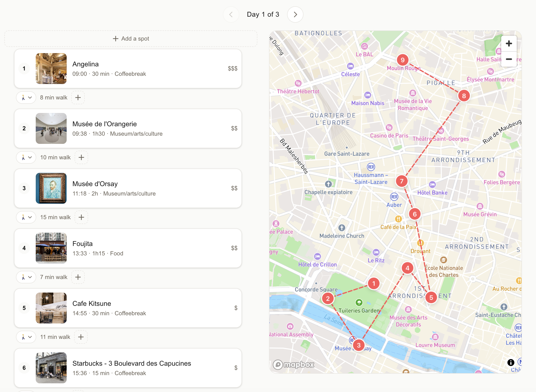Open travel mode dropdown after Foujita
This screenshot has height=392, width=536.
(x=26, y=277)
